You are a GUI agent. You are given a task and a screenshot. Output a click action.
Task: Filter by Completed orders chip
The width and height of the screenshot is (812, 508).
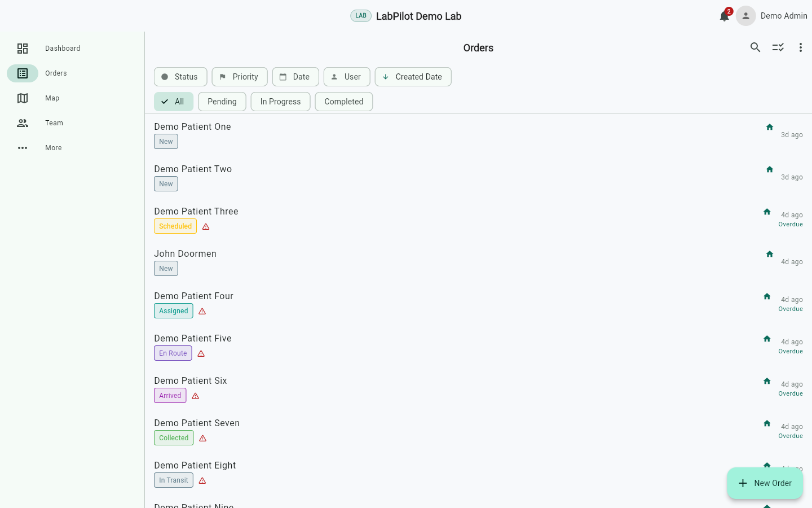point(344,102)
